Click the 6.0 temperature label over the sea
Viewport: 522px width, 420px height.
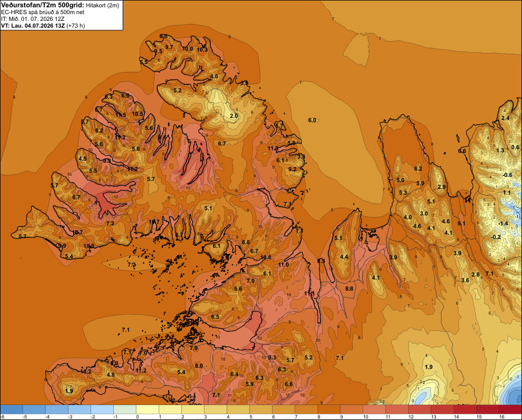click(312, 120)
